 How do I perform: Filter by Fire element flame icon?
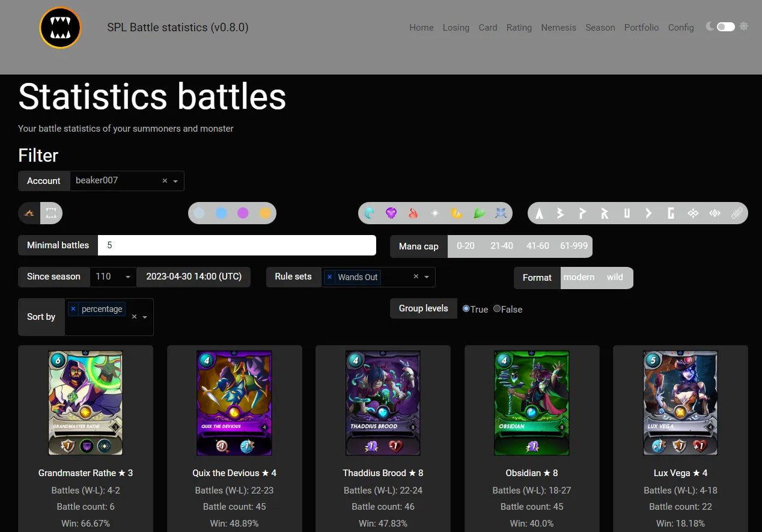point(413,213)
